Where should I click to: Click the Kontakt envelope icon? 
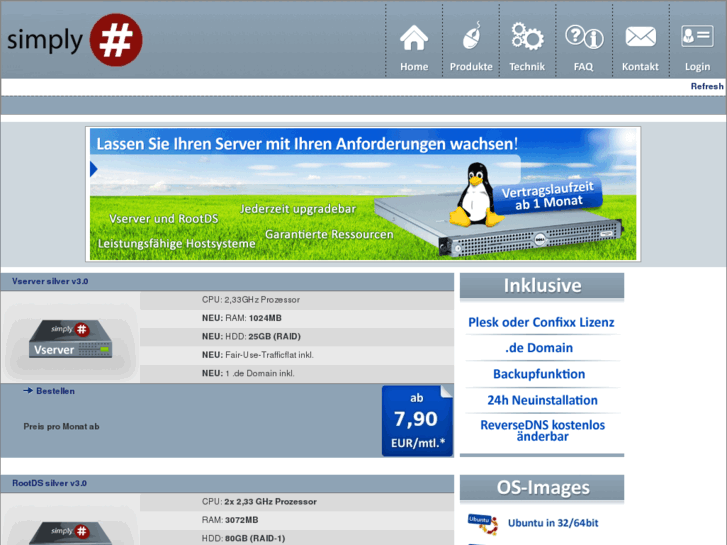coord(640,37)
